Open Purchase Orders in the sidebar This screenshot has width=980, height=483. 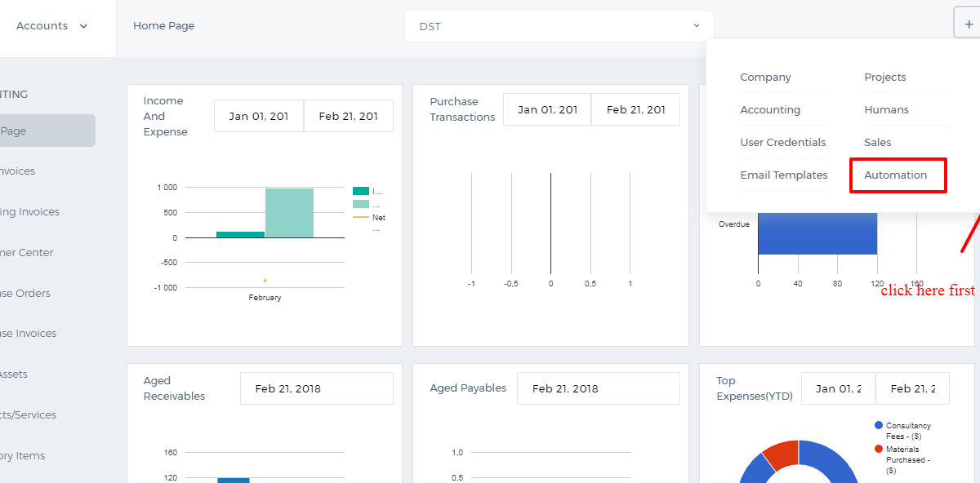pyautogui.click(x=24, y=294)
